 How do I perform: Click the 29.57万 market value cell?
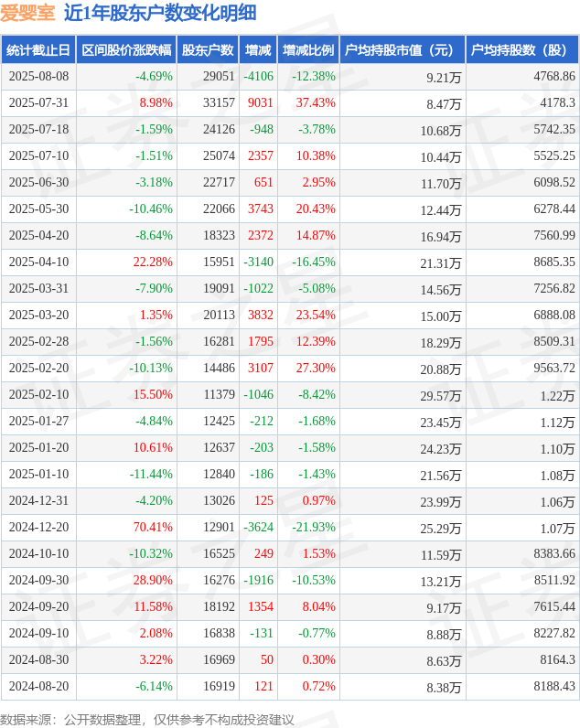click(441, 395)
